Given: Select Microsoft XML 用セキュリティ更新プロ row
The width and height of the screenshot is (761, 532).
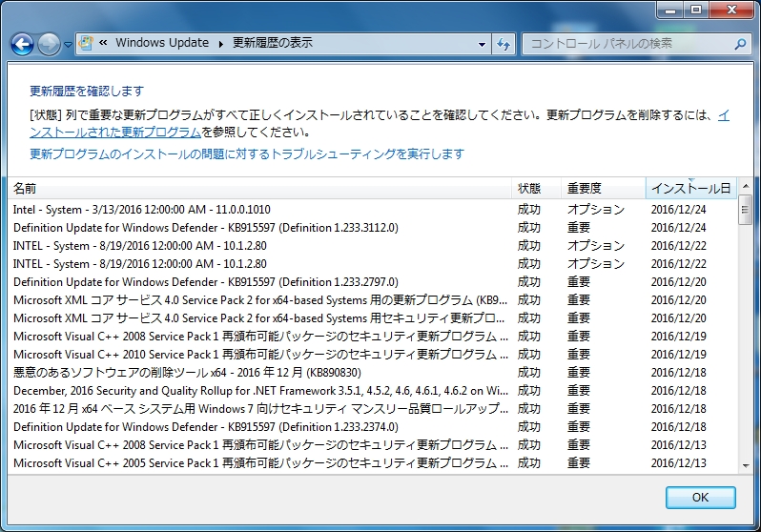Looking at the screenshot, I should click(372, 318).
